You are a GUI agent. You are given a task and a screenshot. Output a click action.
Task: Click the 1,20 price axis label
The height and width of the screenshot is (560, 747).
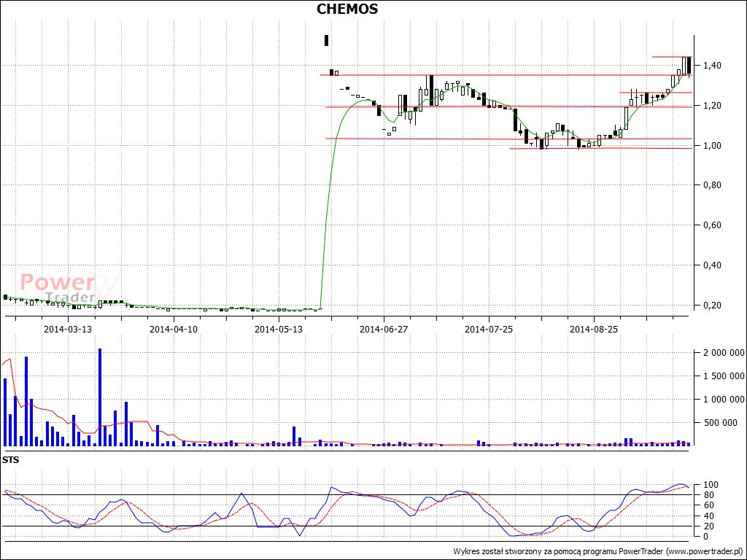[x=711, y=105]
